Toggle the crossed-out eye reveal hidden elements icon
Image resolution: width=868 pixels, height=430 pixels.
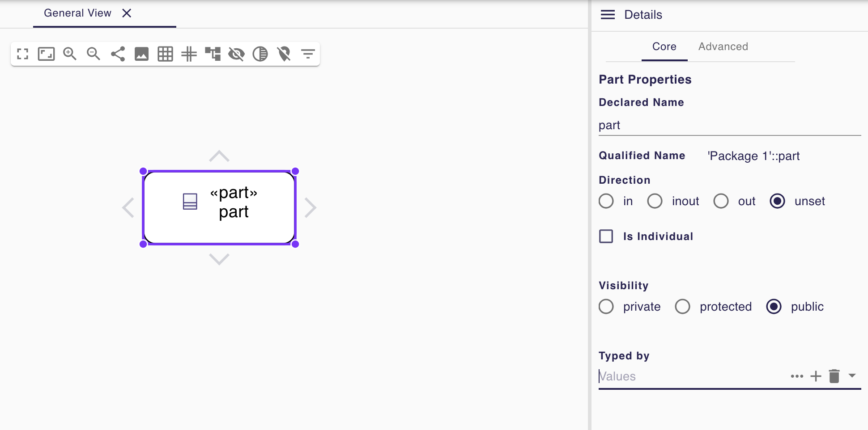click(x=236, y=54)
